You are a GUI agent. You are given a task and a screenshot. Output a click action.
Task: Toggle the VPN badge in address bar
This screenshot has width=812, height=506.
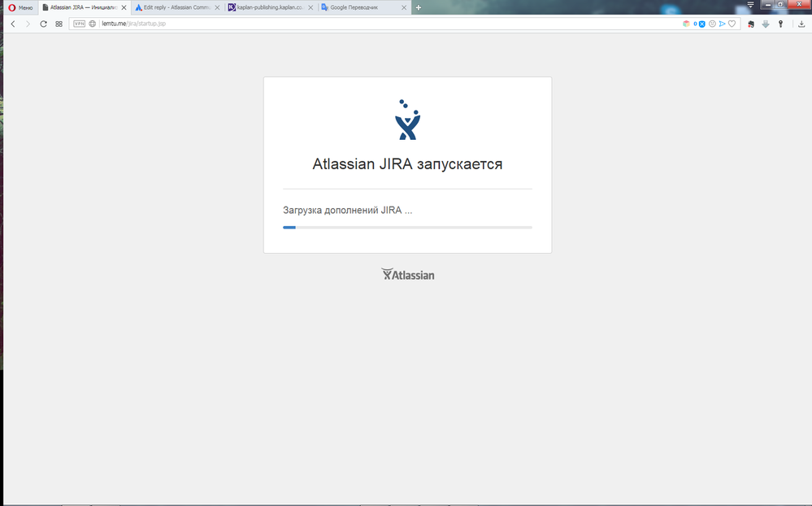coord(79,24)
